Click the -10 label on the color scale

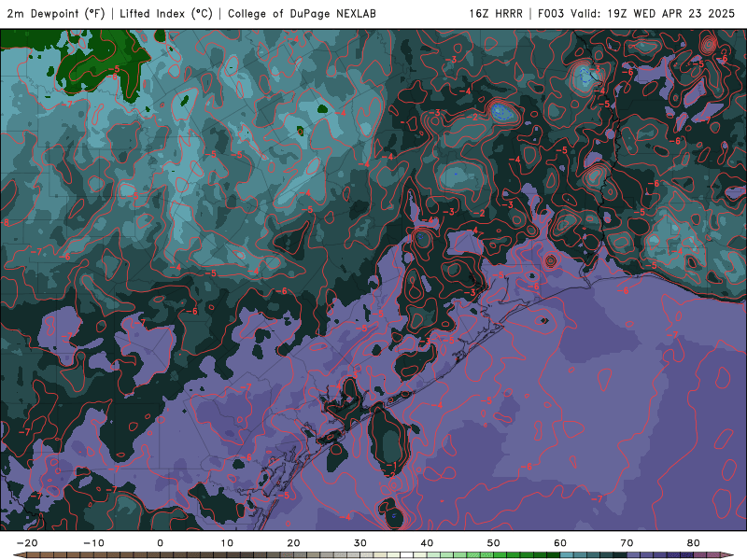[93, 543]
